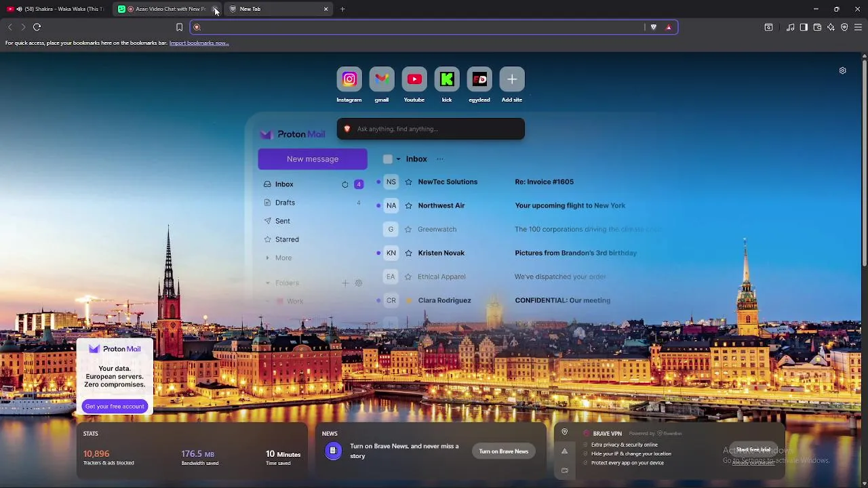Go back using the back arrow

coord(9,27)
